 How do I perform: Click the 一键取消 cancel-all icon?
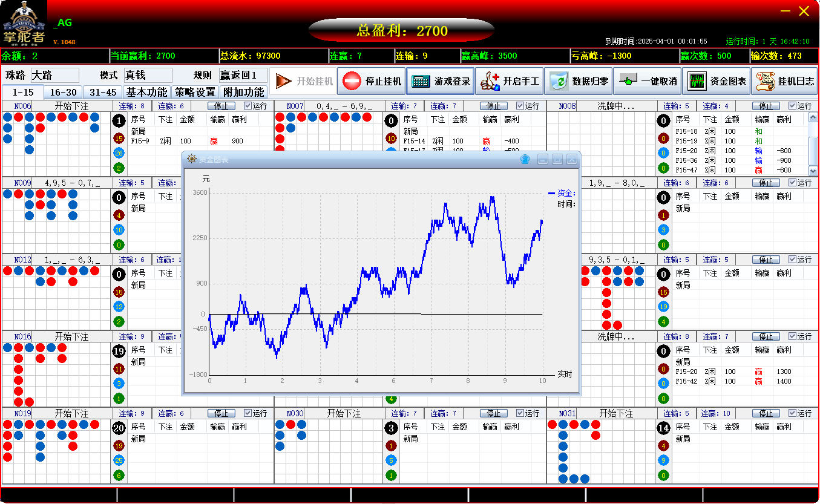(647, 81)
